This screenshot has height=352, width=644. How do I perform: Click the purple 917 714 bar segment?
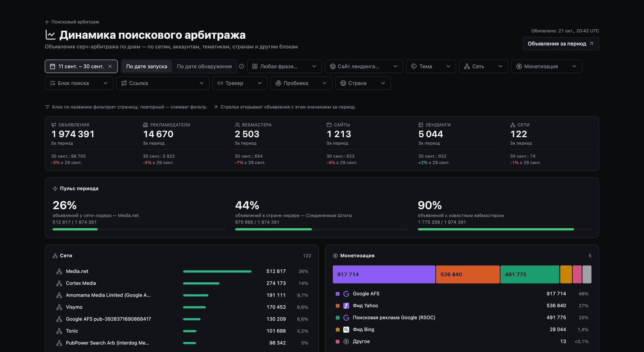pos(384,274)
